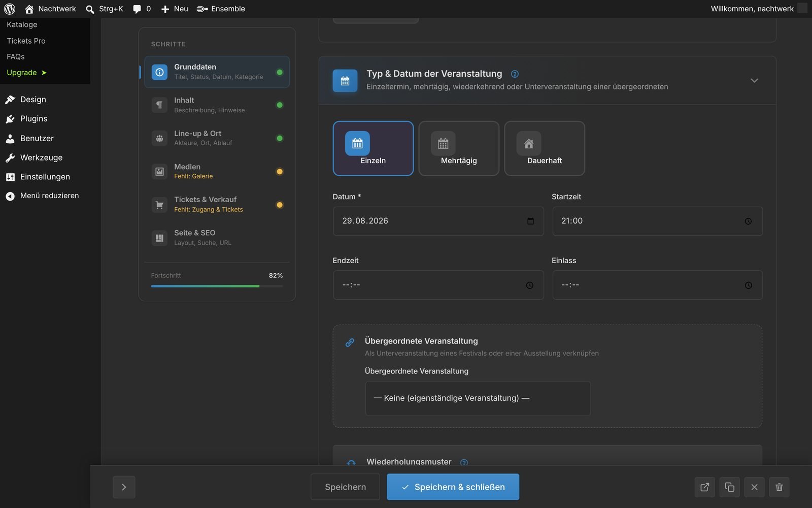Go to the Seite & SEO step
Image resolution: width=812 pixels, height=508 pixels.
(217, 238)
